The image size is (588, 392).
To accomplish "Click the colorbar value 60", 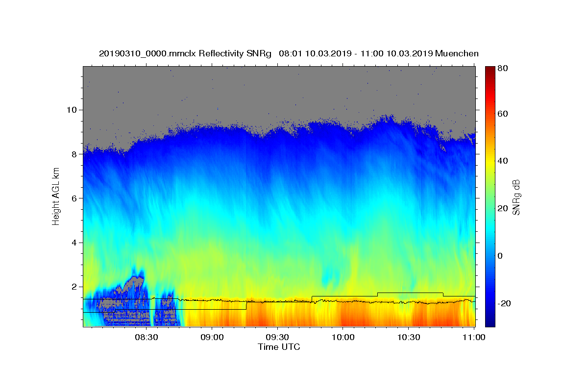I will (x=502, y=114).
